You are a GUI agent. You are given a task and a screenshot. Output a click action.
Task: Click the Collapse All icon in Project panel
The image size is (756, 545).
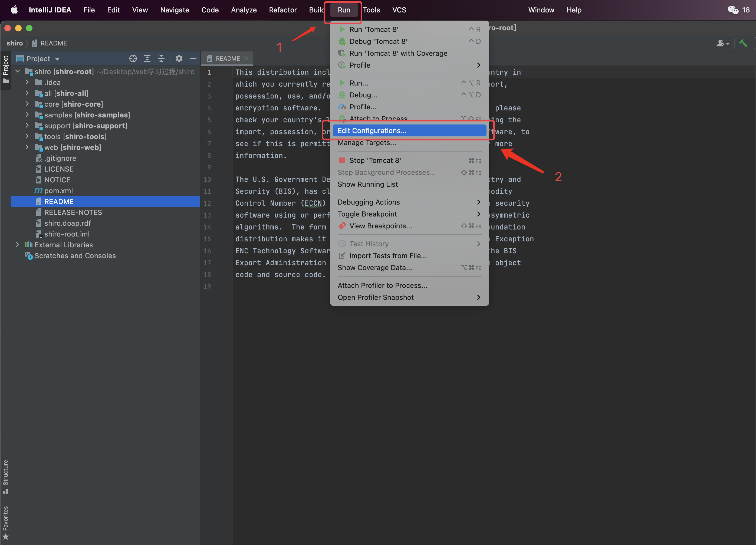[x=161, y=59]
